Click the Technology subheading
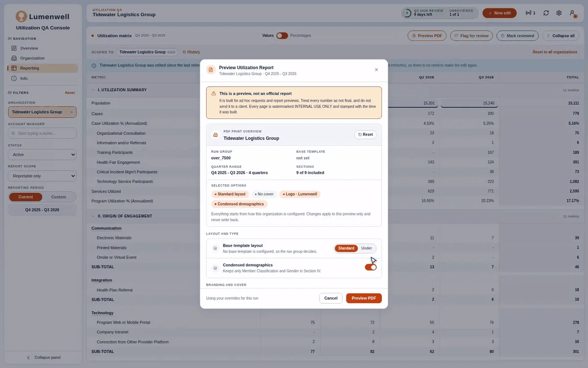The image size is (588, 368). click(x=102, y=313)
